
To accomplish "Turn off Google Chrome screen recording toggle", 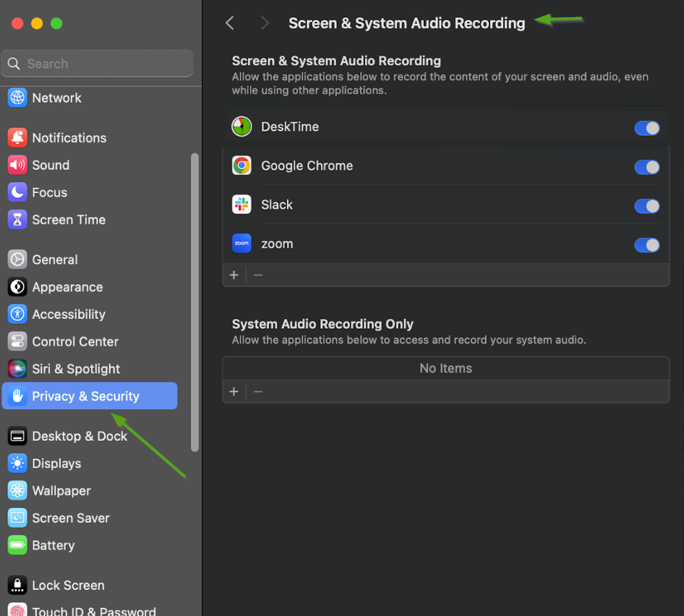I will pos(646,167).
